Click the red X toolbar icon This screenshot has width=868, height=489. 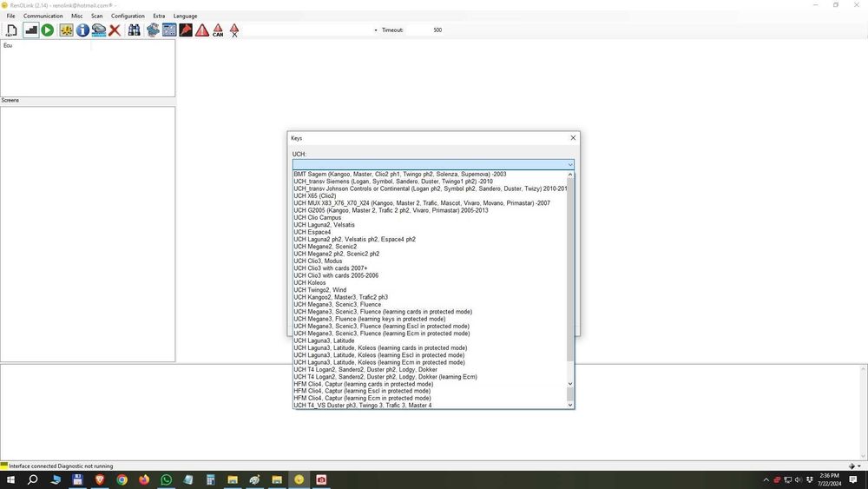(x=115, y=30)
